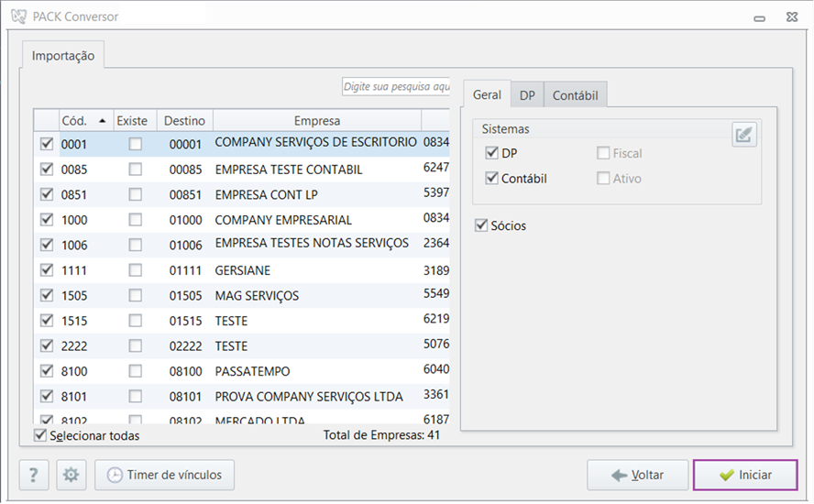Click the help question mark icon
The height and width of the screenshot is (504, 814).
point(34,475)
